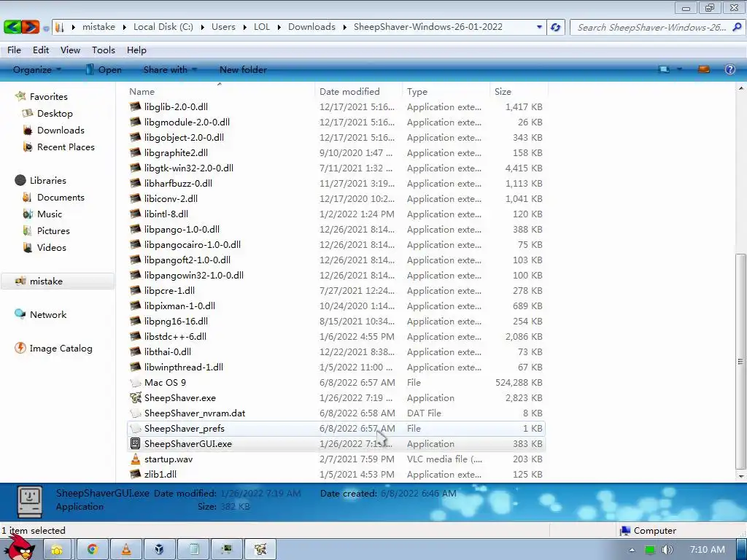
Task: Open Chrome from the taskbar
Action: 93,550
